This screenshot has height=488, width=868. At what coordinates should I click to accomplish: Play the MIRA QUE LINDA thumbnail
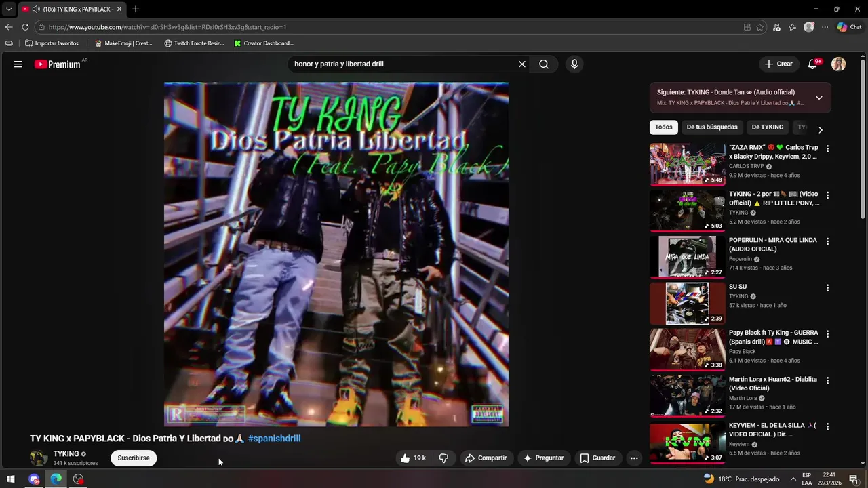coord(687,257)
